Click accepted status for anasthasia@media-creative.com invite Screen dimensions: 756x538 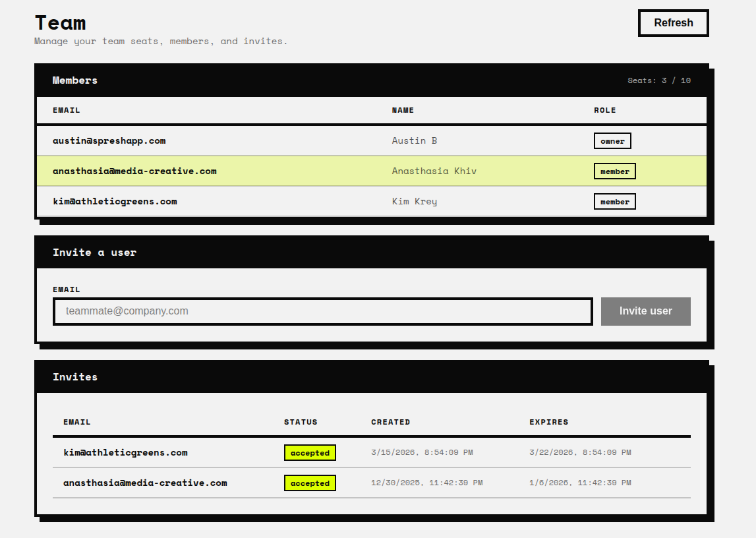(310, 483)
